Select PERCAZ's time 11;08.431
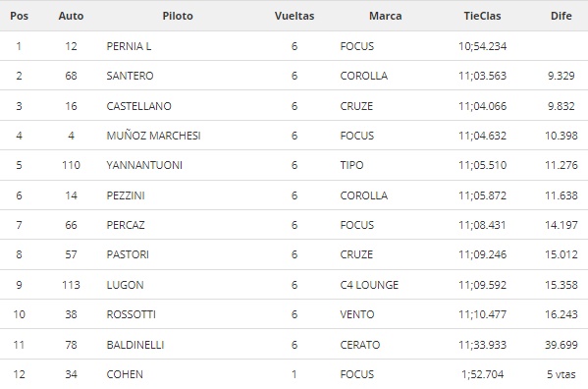This screenshot has height=389, width=588. coord(482,225)
